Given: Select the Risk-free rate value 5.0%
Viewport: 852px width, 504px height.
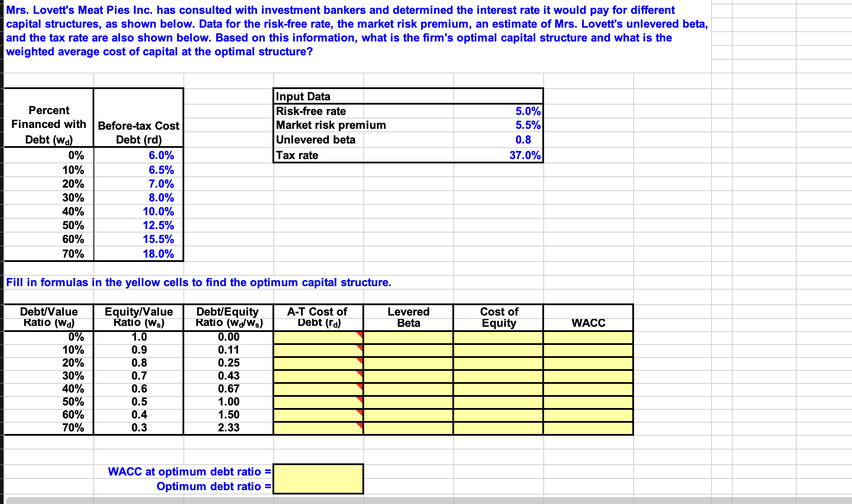Looking at the screenshot, I should tap(528, 111).
